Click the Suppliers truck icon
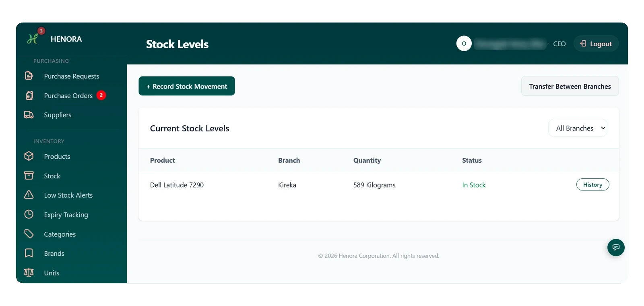This screenshot has height=306, width=644. coord(29,115)
